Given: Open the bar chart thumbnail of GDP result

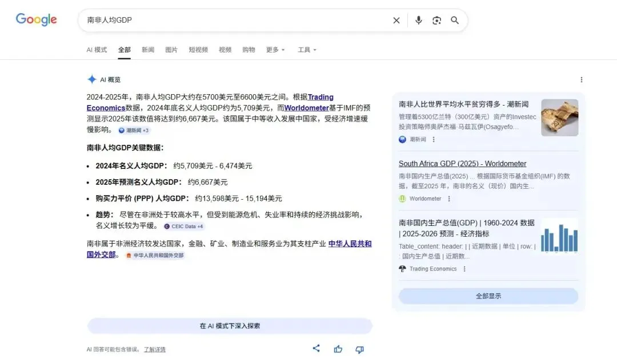Looking at the screenshot, I should pyautogui.click(x=559, y=237).
